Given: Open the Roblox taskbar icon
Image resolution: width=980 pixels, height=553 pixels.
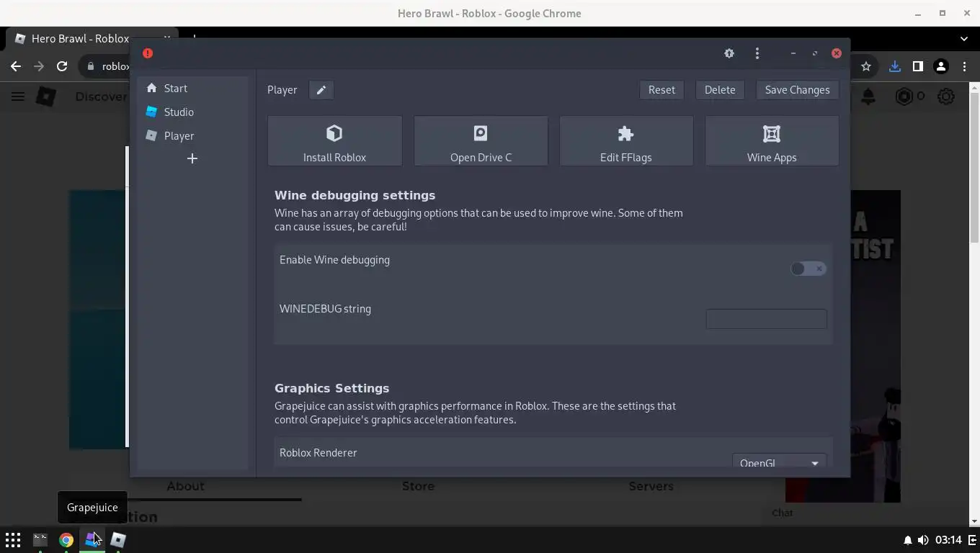Looking at the screenshot, I should tap(118, 539).
